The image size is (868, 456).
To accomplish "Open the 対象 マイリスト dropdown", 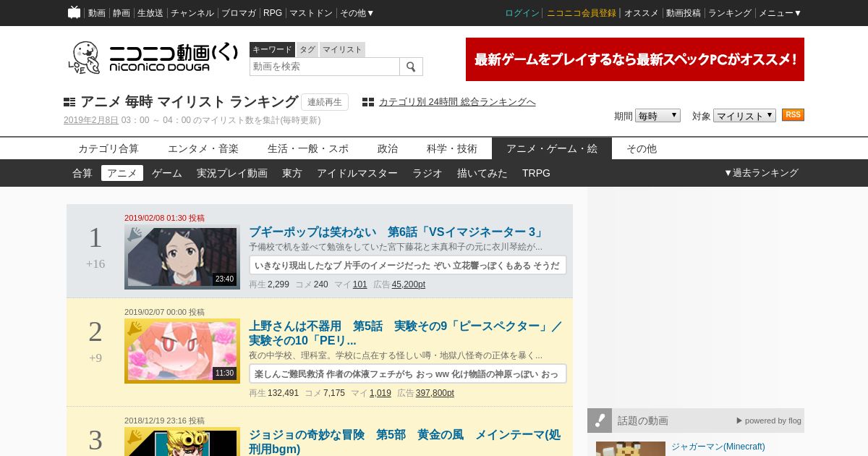I will click(744, 116).
